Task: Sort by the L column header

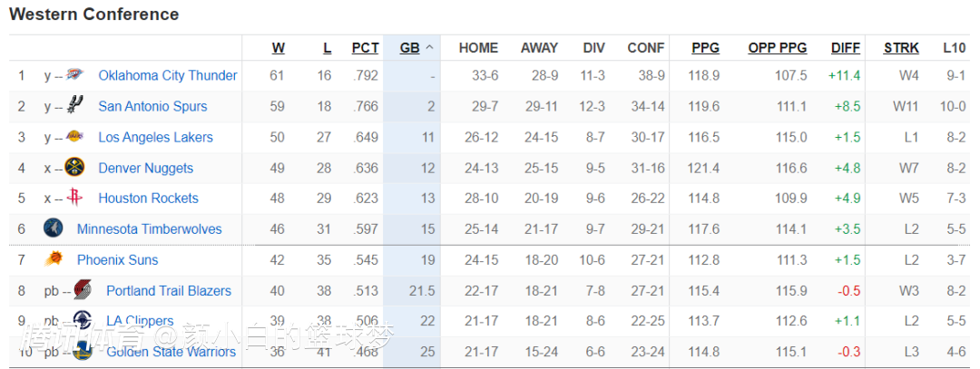Action: click(x=327, y=48)
